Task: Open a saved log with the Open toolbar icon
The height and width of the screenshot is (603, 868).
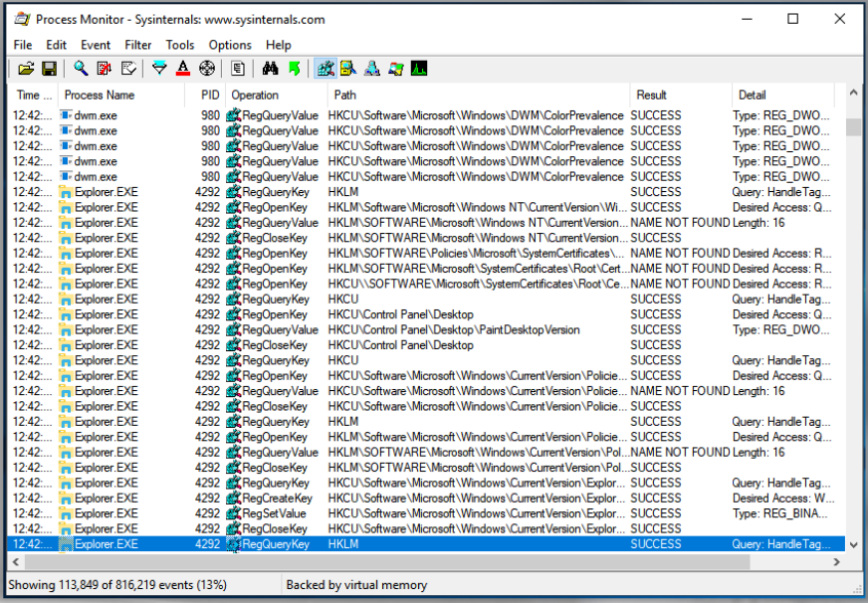Action: 26,69
